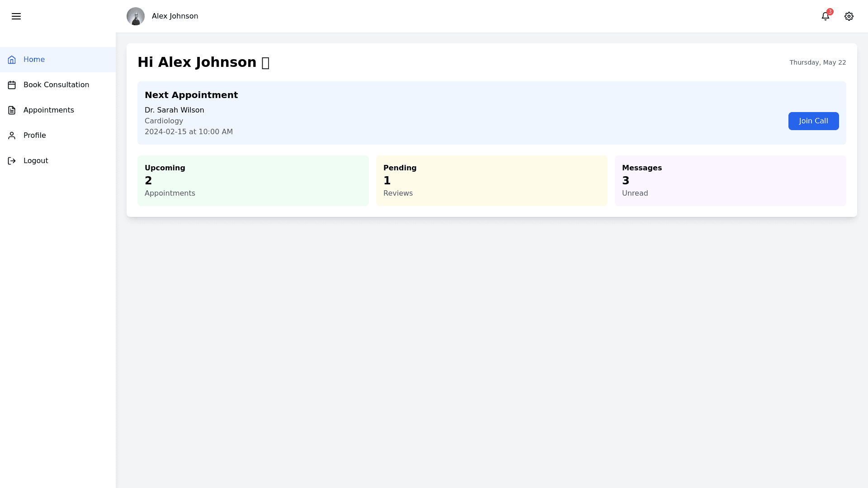Toggle the hamburger menu icon
This screenshot has height=488, width=868.
point(16,16)
